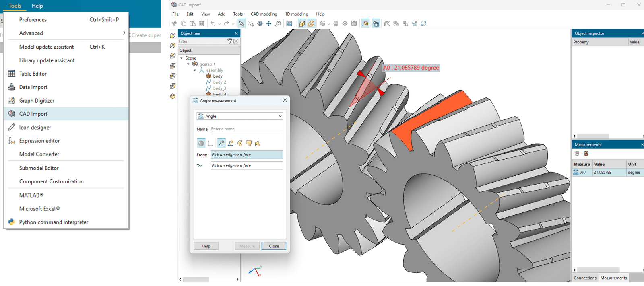Viewport: 644px width, 286px height.
Task: Click the bottom view-cube icon in left sidebar
Action: (173, 96)
